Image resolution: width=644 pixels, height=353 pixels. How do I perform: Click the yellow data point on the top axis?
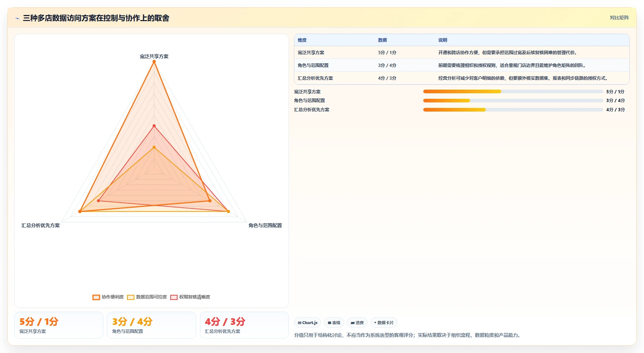[154, 147]
